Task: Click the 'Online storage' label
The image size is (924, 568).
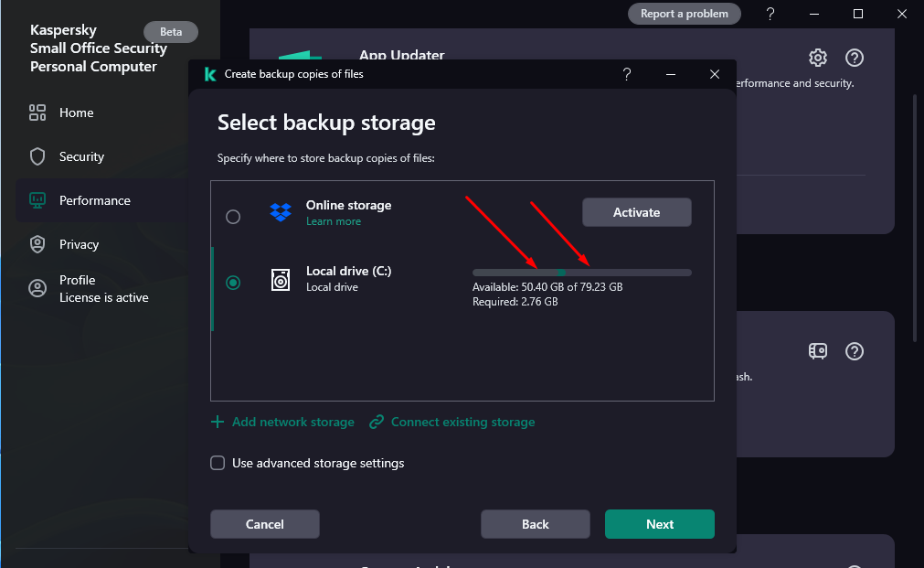Action: [349, 205]
